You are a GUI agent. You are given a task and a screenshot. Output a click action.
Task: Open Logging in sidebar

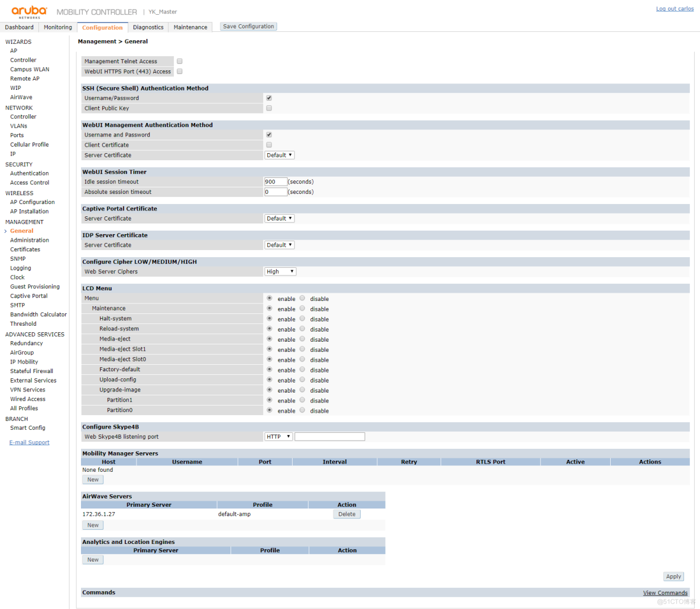click(21, 268)
